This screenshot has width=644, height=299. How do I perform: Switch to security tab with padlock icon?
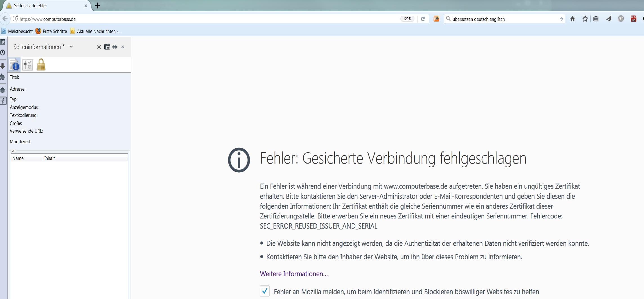(x=41, y=64)
